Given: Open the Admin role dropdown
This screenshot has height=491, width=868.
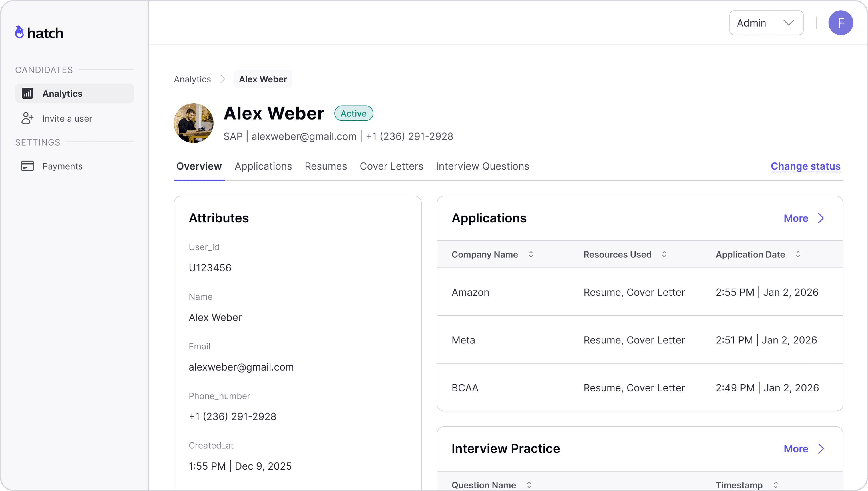Looking at the screenshot, I should click(x=766, y=23).
